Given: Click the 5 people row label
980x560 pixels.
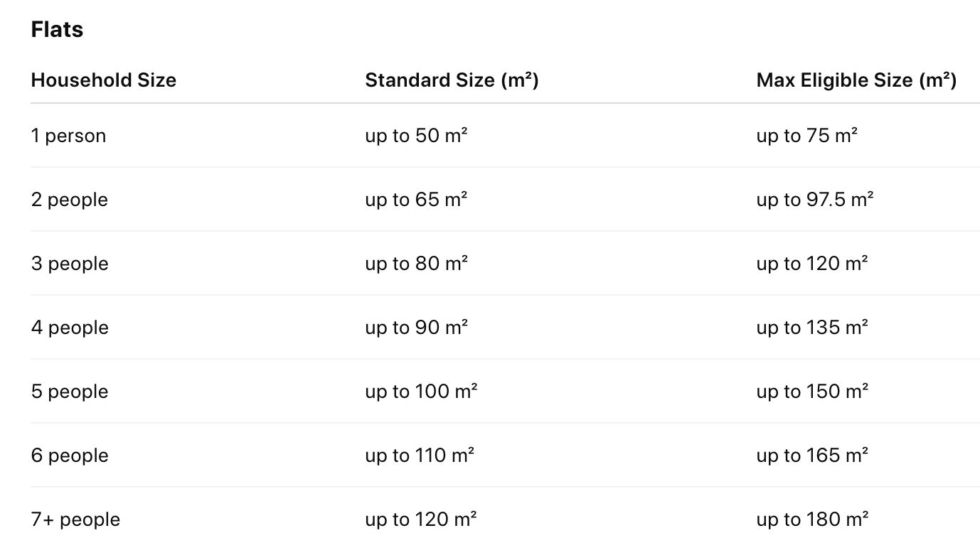Looking at the screenshot, I should point(70,392).
